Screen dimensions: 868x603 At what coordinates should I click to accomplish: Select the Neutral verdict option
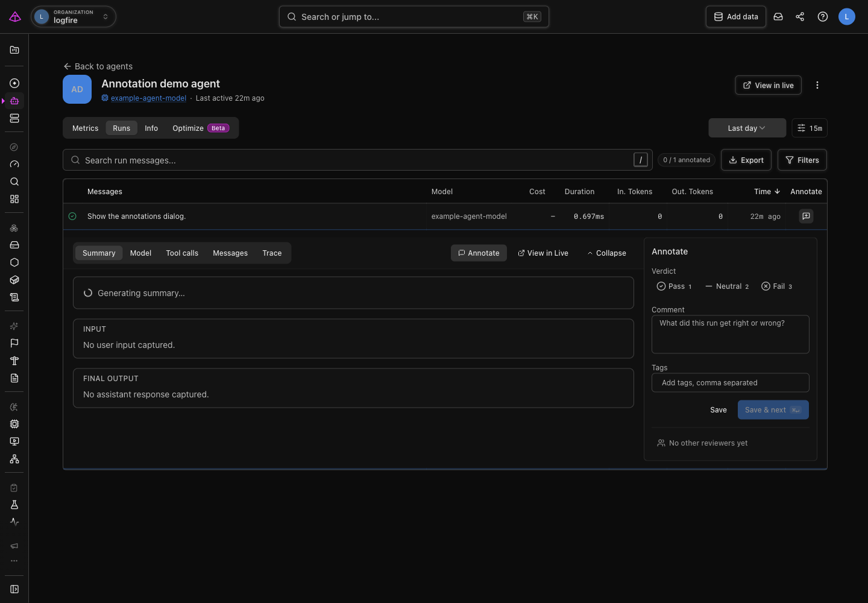(x=727, y=286)
